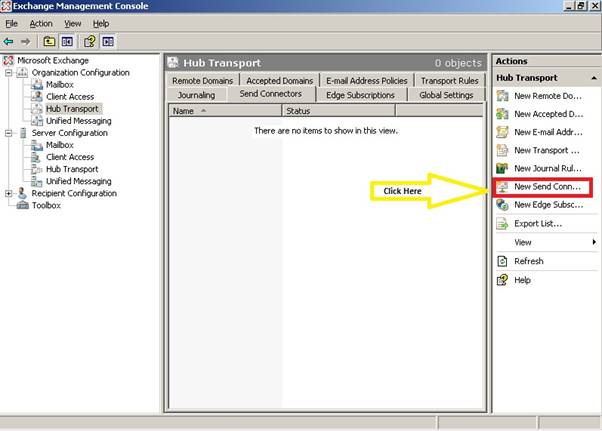Expand the Recipient Configuration tree node
602x431 pixels.
(8, 193)
